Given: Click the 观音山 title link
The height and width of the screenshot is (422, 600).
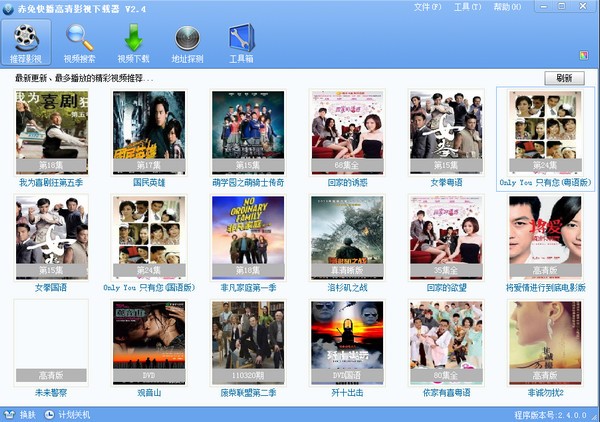Looking at the screenshot, I should tap(149, 393).
